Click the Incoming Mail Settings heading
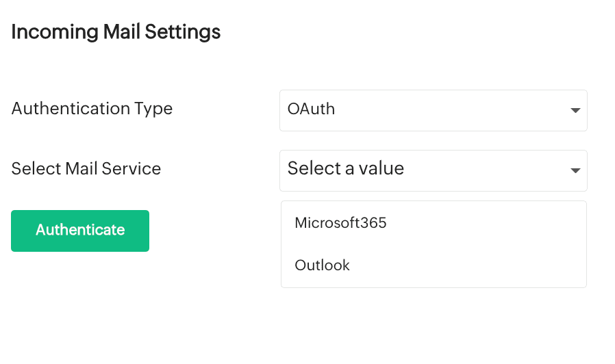615x364 pixels. pos(116,32)
